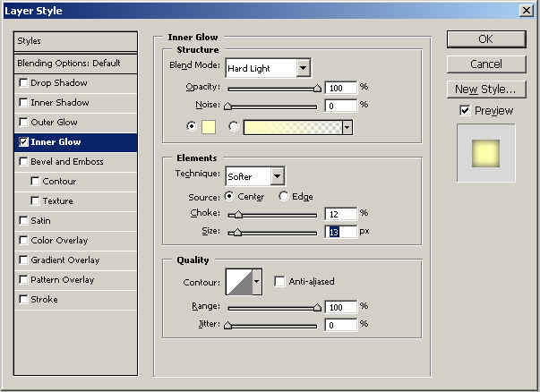Click the Choke slider handle
540x392 pixels.
click(x=238, y=215)
